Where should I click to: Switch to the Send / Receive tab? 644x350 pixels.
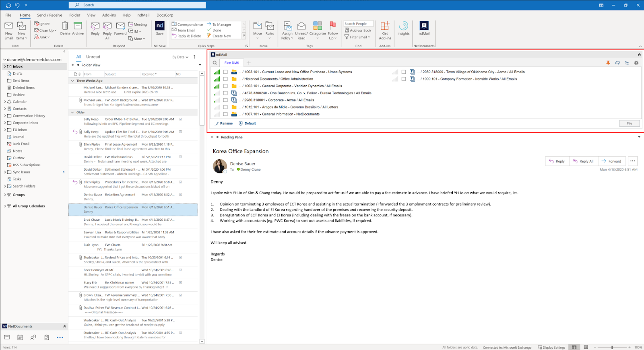pos(50,15)
